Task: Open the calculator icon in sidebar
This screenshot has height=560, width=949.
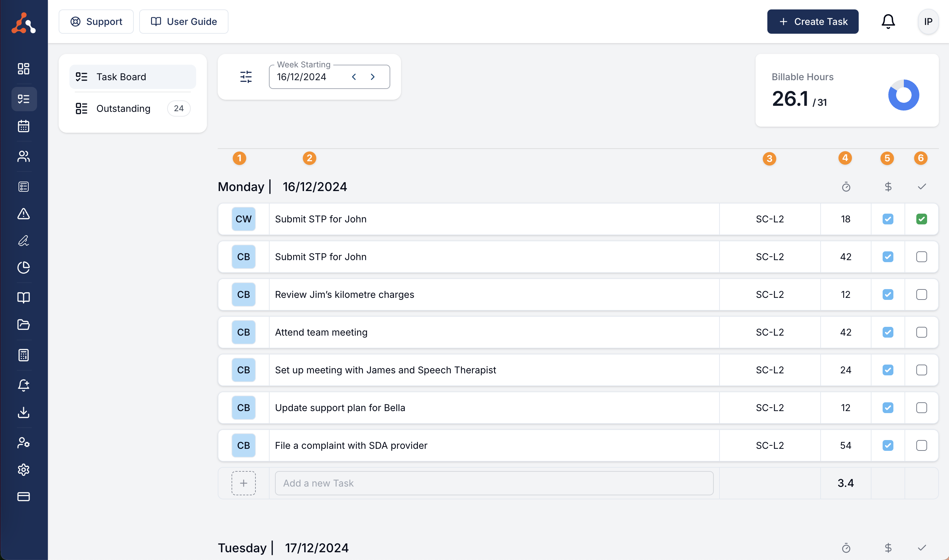Action: (23, 355)
